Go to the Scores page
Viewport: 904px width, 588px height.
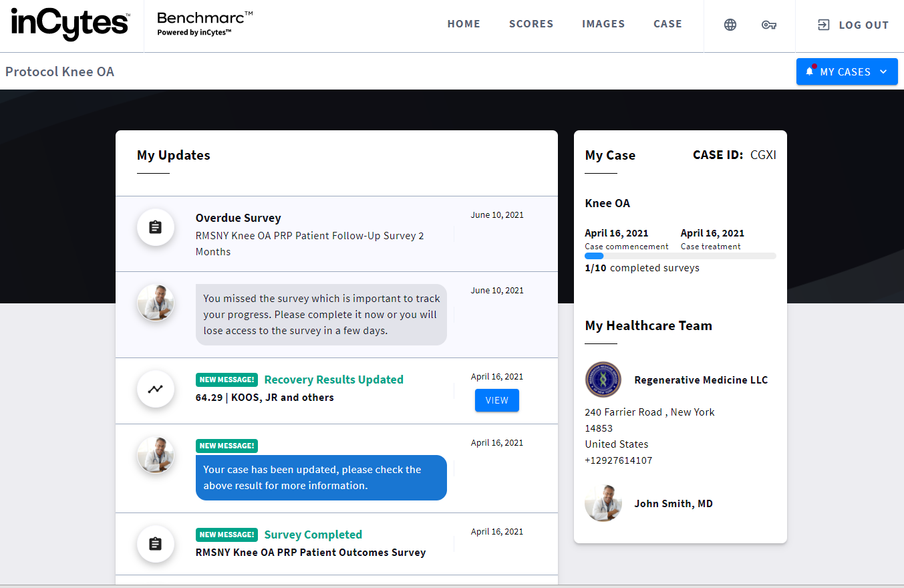pyautogui.click(x=531, y=24)
